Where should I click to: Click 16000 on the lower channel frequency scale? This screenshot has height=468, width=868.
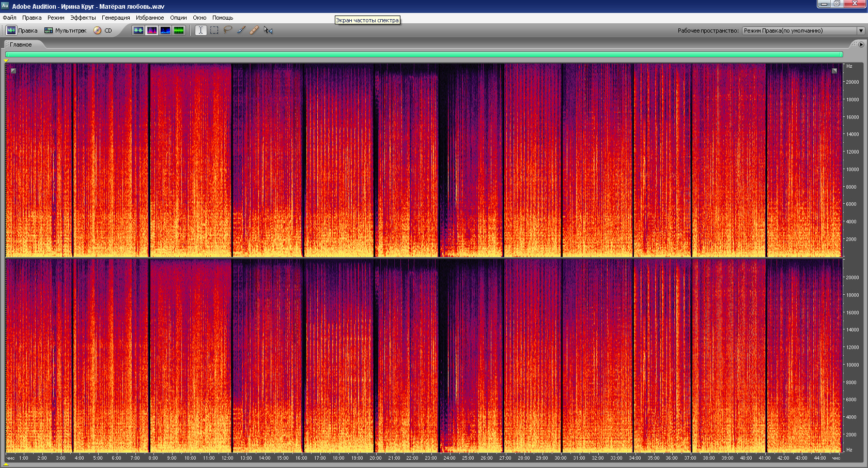click(852, 312)
